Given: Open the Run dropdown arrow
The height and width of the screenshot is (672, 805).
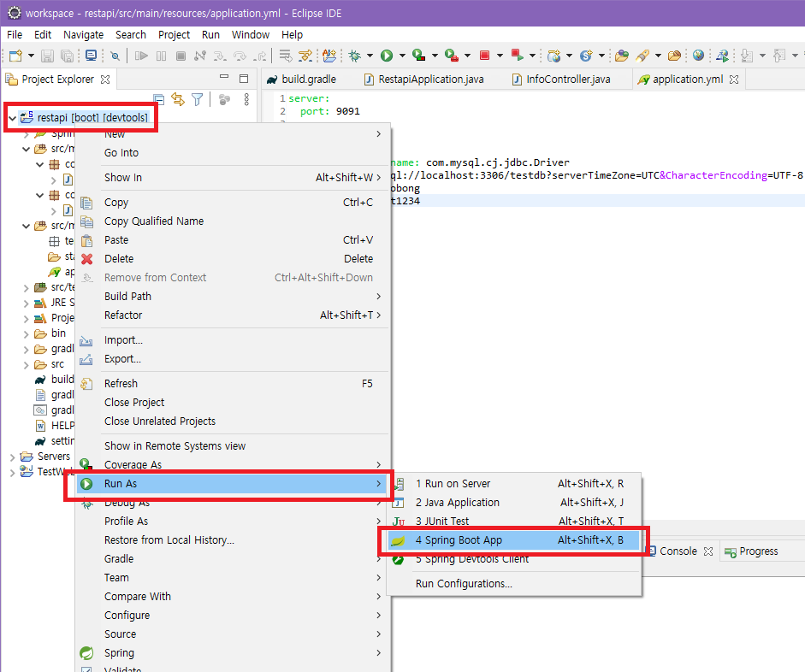Looking at the screenshot, I should coord(402,56).
